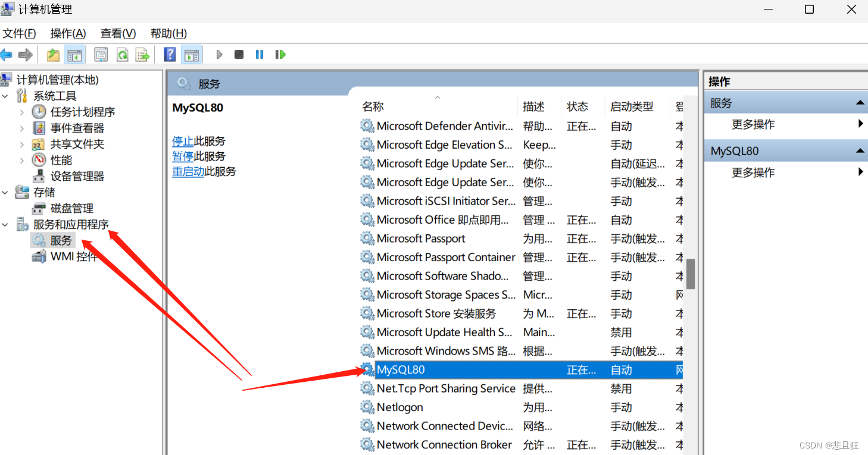Collapse the 服务和应用程序 tree node

coord(5,224)
